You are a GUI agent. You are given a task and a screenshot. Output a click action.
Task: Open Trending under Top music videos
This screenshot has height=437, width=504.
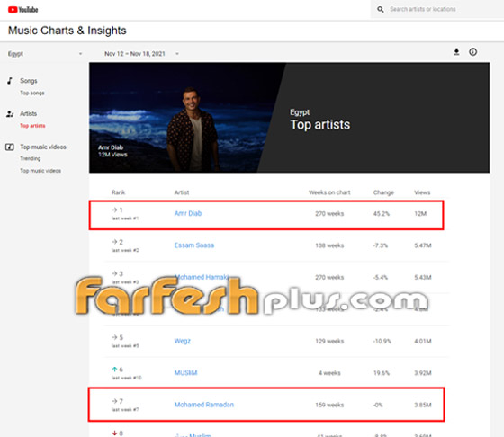(31, 158)
